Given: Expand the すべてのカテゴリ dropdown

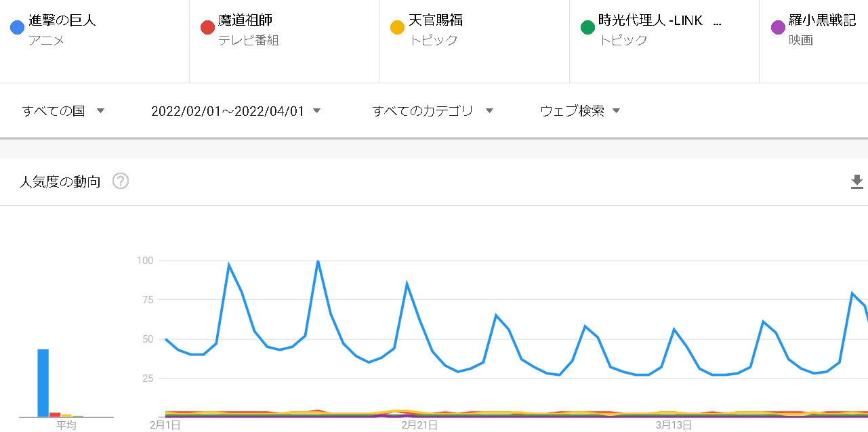Looking at the screenshot, I should 432,111.
